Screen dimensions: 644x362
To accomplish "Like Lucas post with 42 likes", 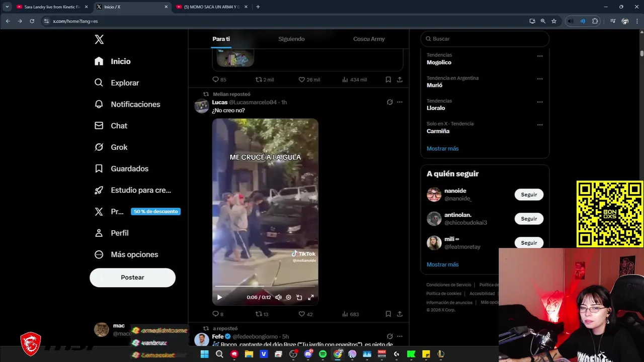I will coord(305,314).
